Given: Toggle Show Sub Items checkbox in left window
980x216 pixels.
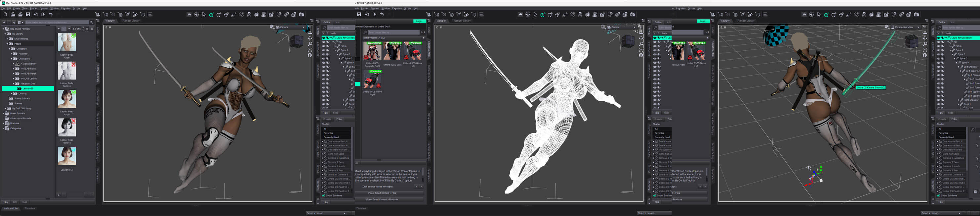Looking at the screenshot, I should coord(324,195).
